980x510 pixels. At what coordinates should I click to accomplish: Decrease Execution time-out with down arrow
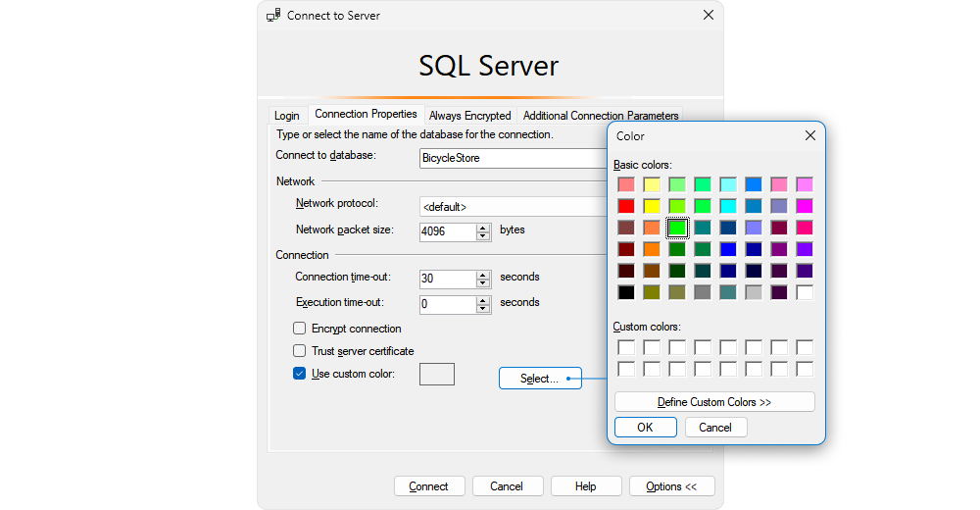coord(482,309)
